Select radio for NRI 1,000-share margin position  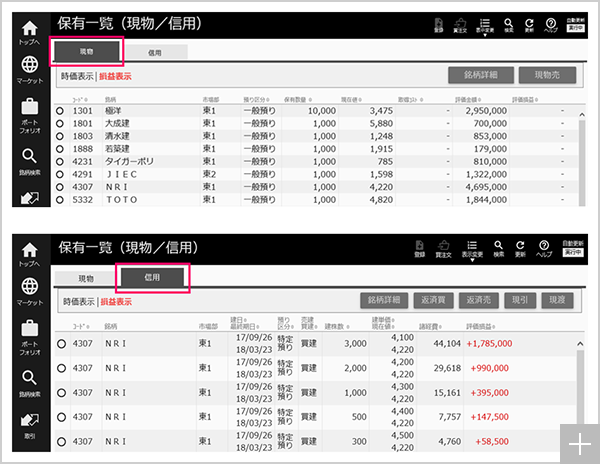tap(61, 393)
